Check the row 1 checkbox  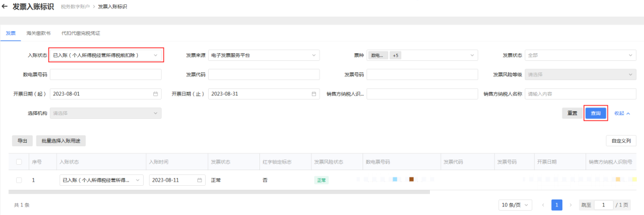(x=19, y=180)
